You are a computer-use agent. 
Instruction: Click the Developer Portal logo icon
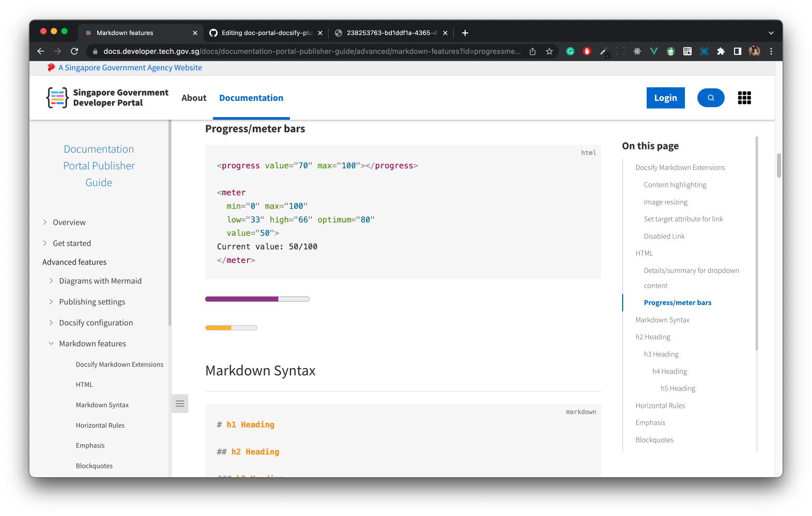58,98
